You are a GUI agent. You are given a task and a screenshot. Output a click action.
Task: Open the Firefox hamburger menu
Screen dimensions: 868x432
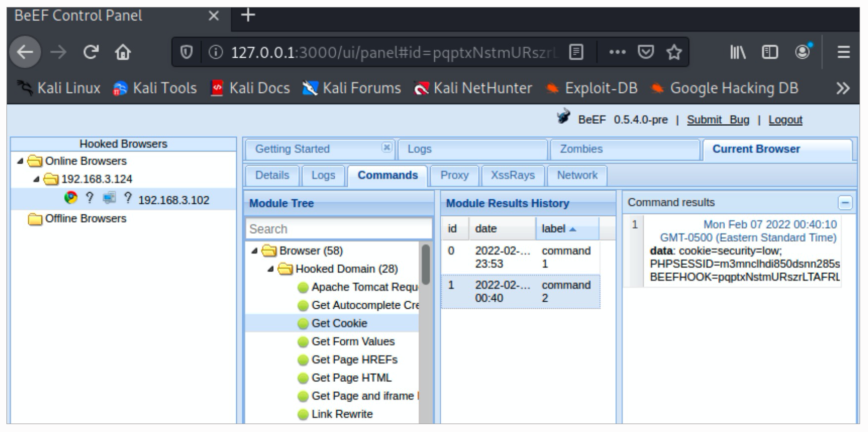pyautogui.click(x=843, y=52)
